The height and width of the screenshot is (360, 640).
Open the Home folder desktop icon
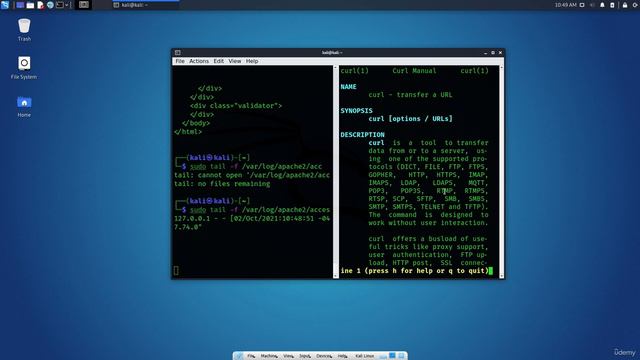(24, 107)
